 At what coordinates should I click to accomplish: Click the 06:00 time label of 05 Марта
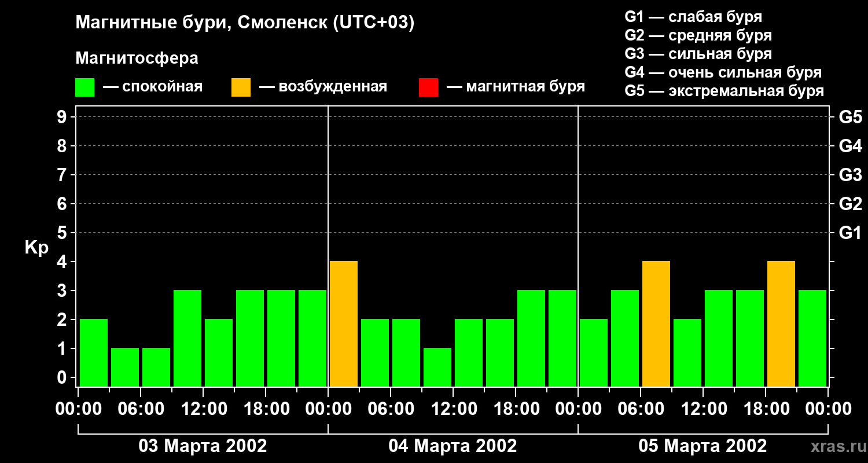(x=641, y=409)
